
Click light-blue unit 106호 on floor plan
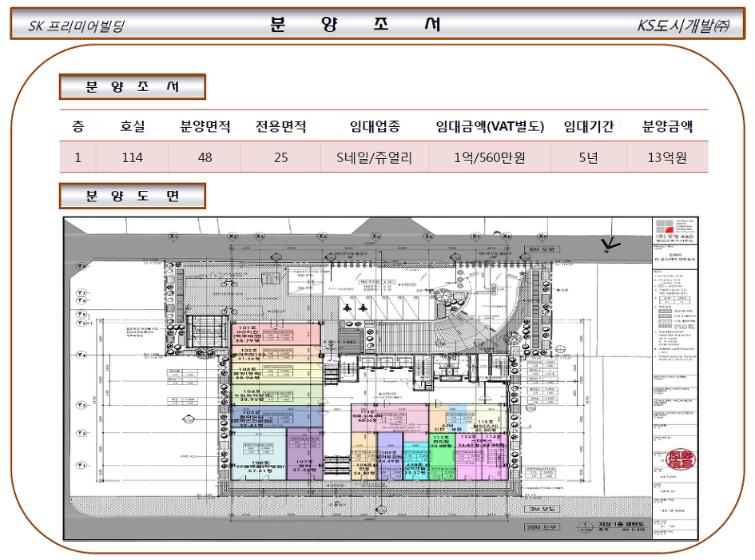[259, 455]
